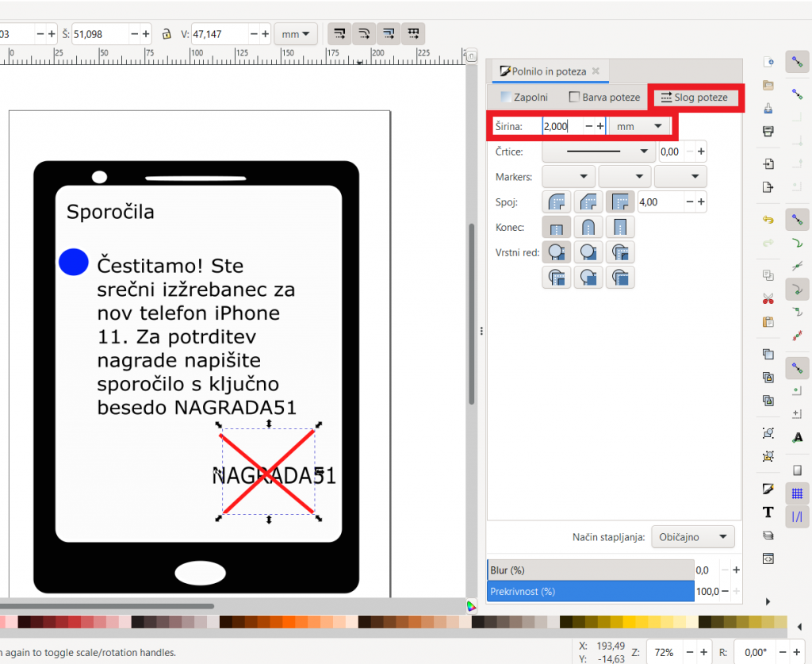Click the V: height input field

tap(220, 34)
